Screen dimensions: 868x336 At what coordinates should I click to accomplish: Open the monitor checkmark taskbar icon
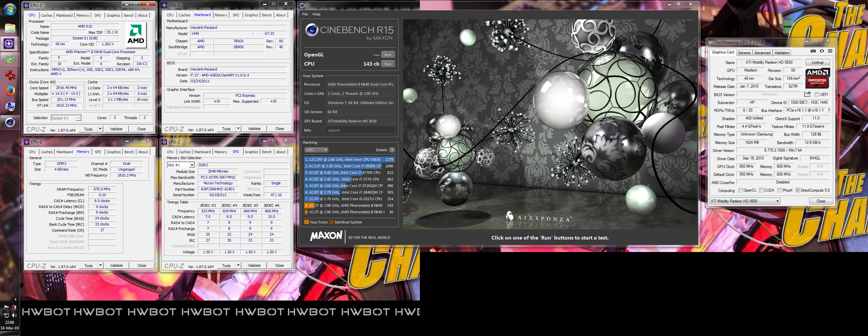10,107
